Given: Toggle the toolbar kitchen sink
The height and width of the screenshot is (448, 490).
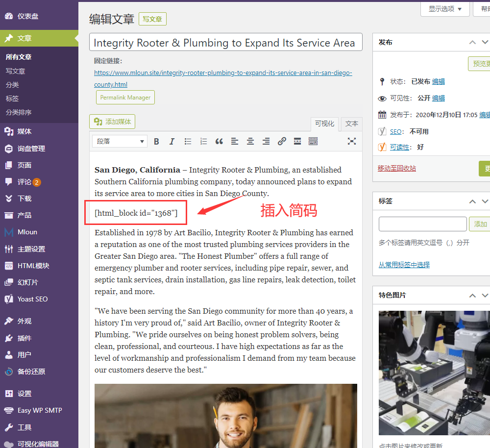Looking at the screenshot, I should 313,142.
